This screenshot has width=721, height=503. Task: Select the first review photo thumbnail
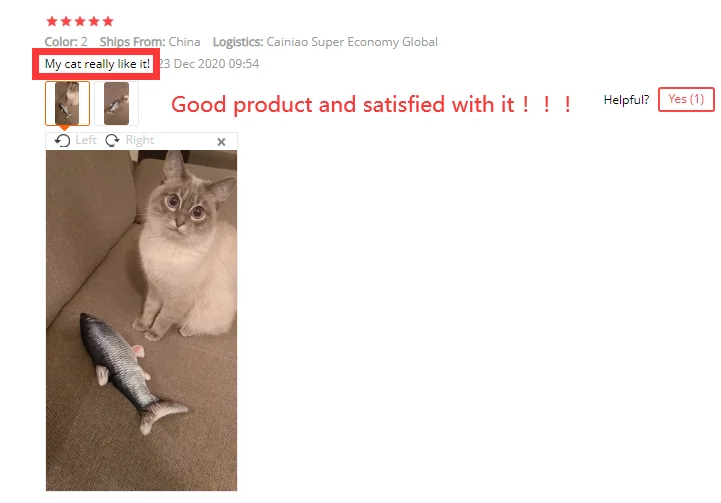click(67, 103)
